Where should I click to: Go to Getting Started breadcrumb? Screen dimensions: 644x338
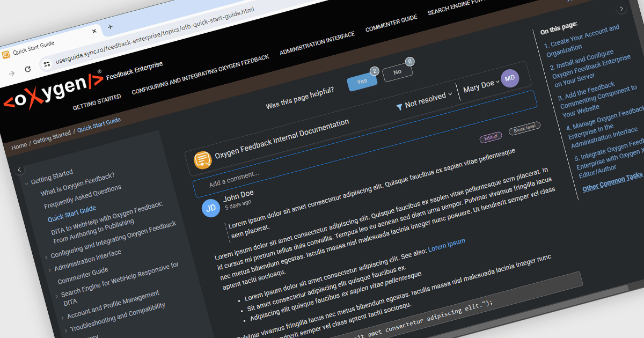(x=52, y=138)
